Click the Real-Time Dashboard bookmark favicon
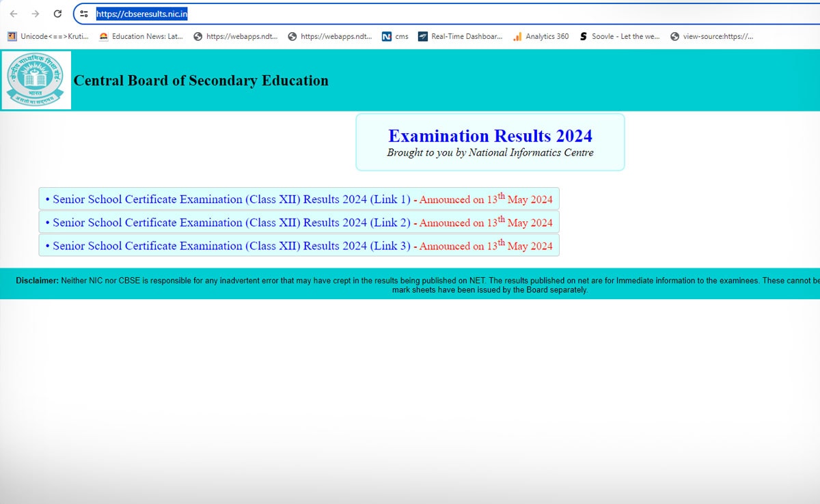 tap(423, 36)
